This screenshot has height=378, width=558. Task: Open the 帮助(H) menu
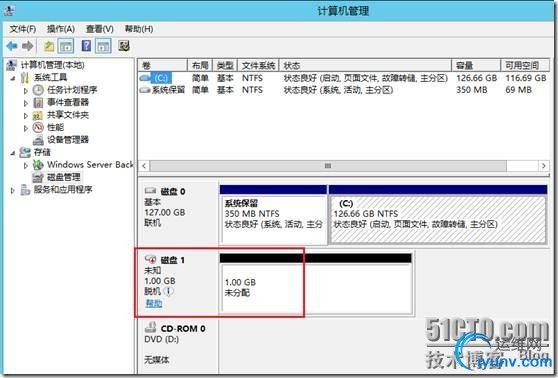click(x=139, y=29)
